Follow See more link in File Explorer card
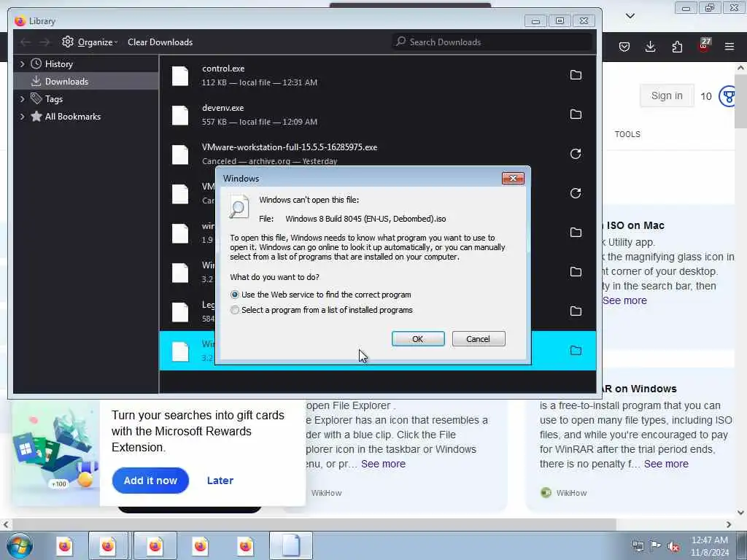This screenshot has height=560, width=747. click(383, 464)
